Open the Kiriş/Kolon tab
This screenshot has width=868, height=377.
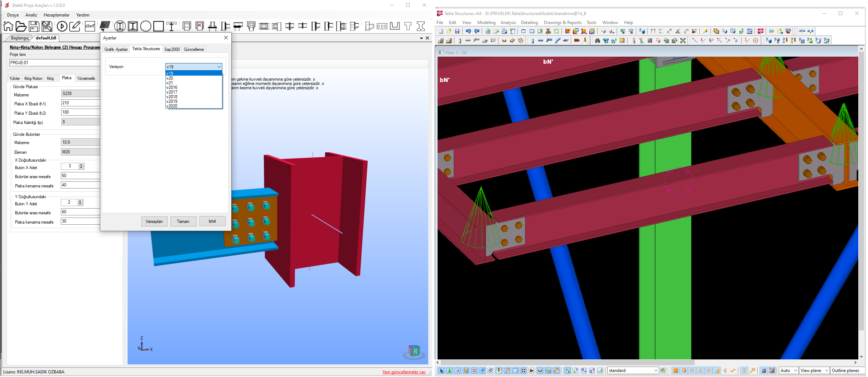tap(33, 78)
